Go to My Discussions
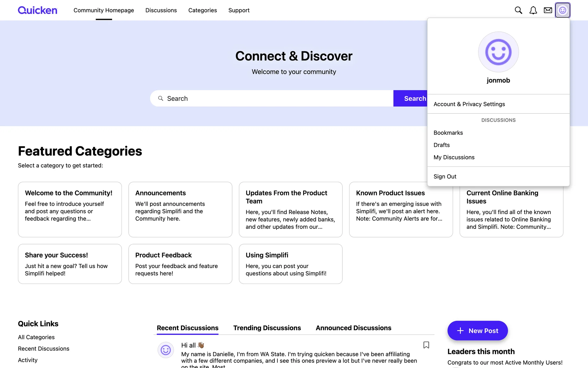The image size is (588, 368). pyautogui.click(x=454, y=157)
